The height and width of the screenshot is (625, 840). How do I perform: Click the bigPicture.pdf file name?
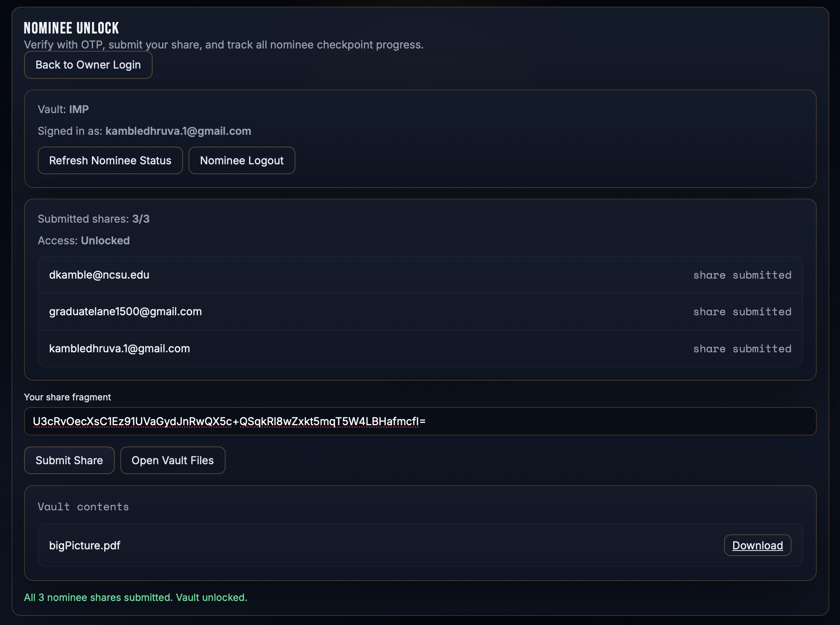point(84,545)
